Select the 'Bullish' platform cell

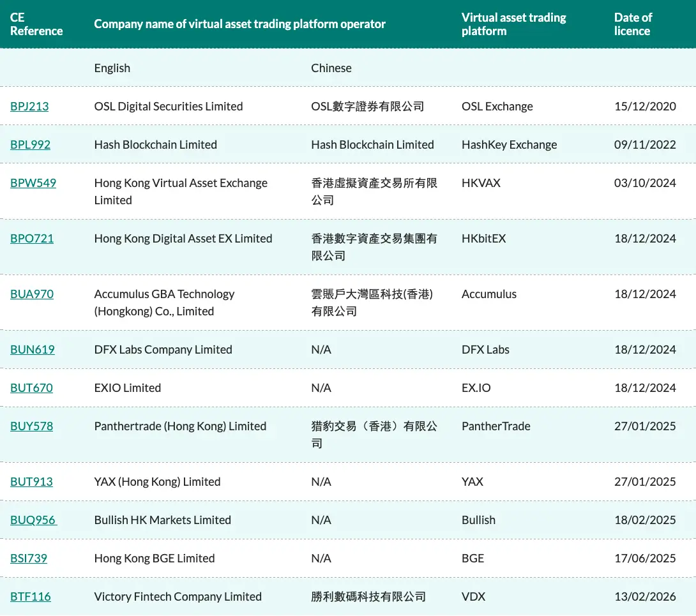[x=478, y=520]
